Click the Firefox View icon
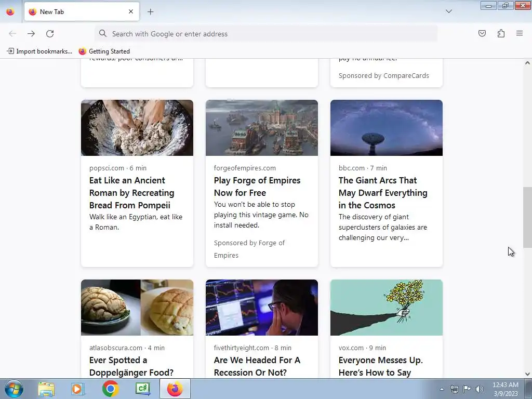Viewport: 532px width, 399px height. [x=10, y=11]
